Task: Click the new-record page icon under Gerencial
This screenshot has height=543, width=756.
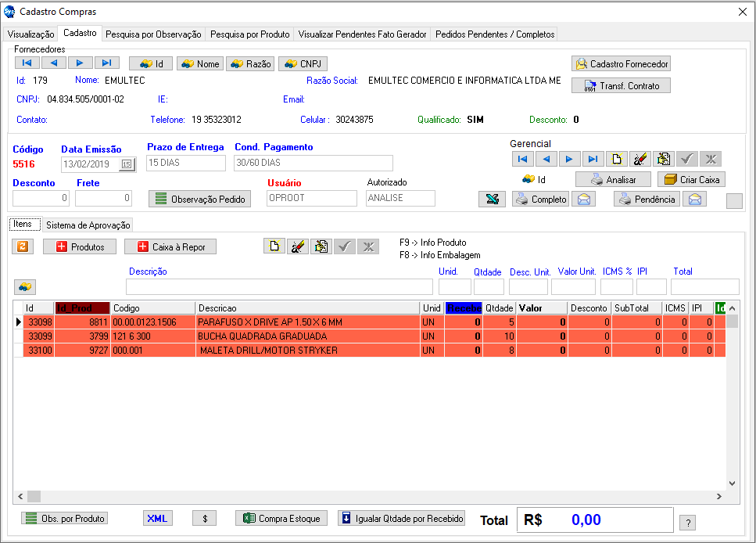Action: point(617,159)
